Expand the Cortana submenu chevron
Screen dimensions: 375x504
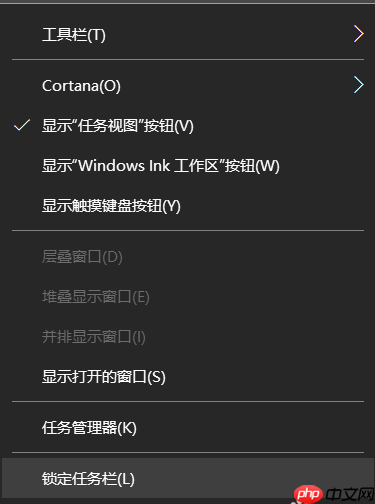click(x=358, y=85)
